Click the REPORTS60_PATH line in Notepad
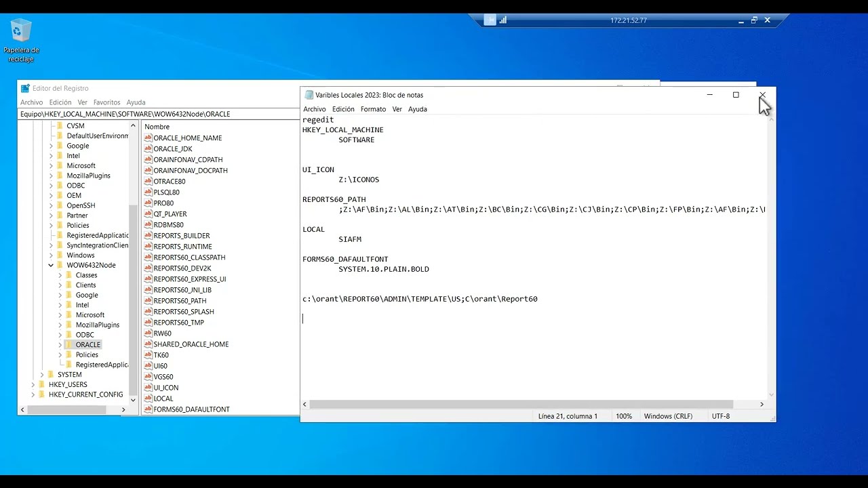868x488 pixels. (334, 199)
